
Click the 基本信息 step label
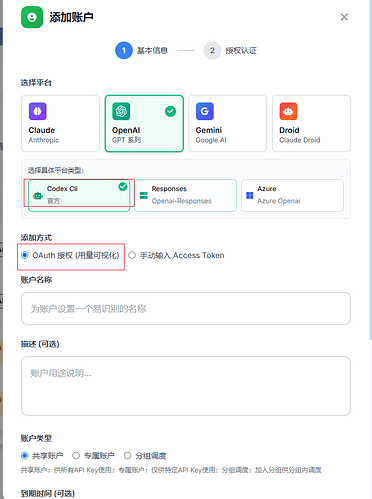click(152, 50)
